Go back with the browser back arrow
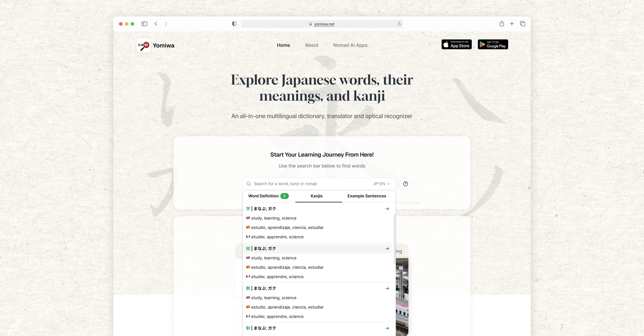644x336 pixels. coord(156,24)
